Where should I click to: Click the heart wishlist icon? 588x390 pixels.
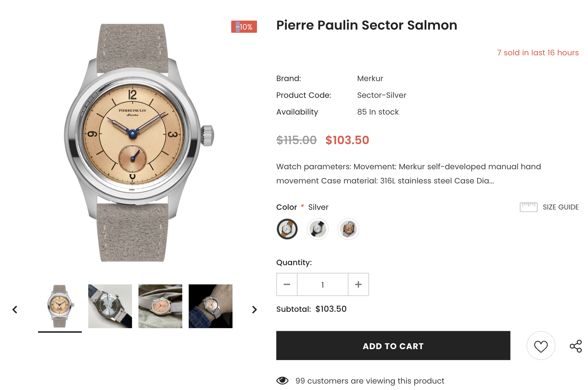point(541,346)
